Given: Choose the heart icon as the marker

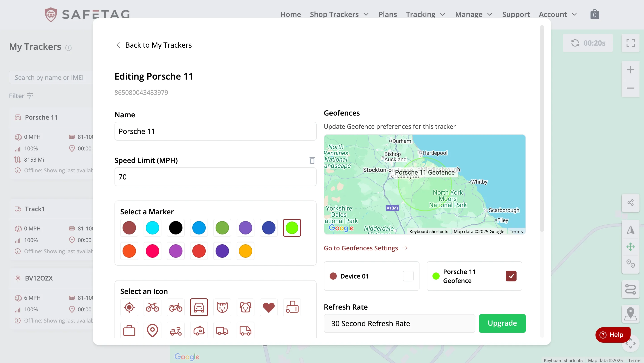Looking at the screenshot, I should (269, 307).
